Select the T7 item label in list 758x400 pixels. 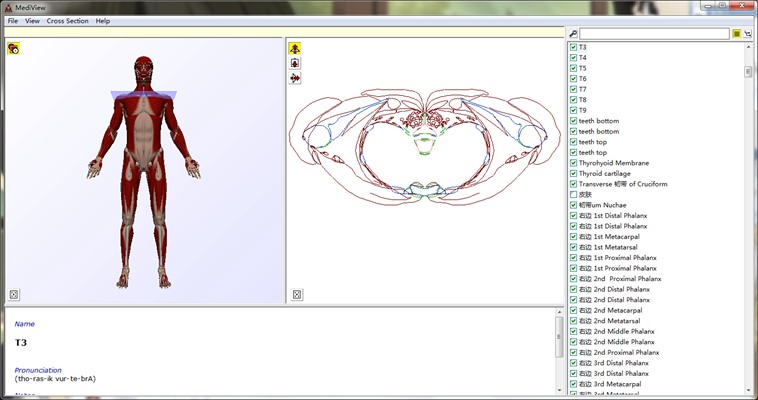[583, 89]
